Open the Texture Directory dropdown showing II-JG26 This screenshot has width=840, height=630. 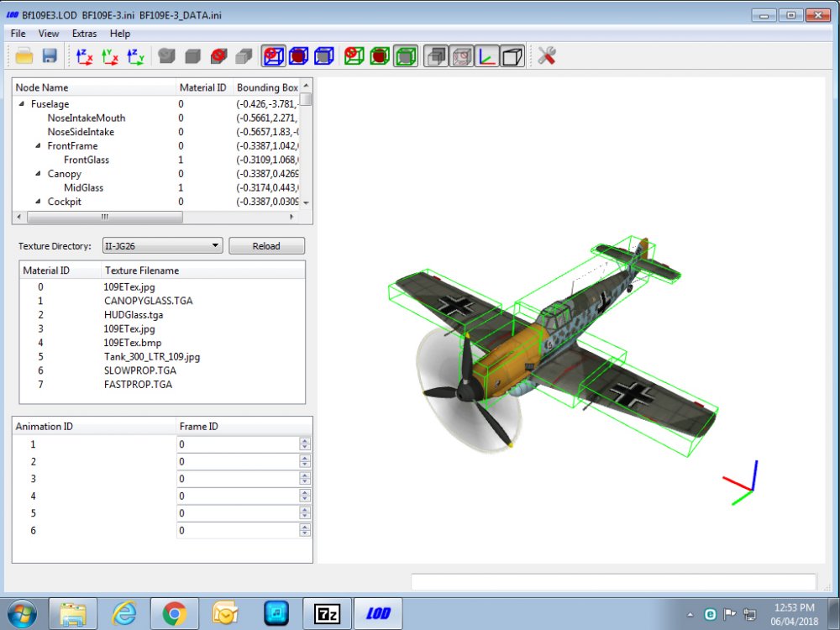coord(162,246)
